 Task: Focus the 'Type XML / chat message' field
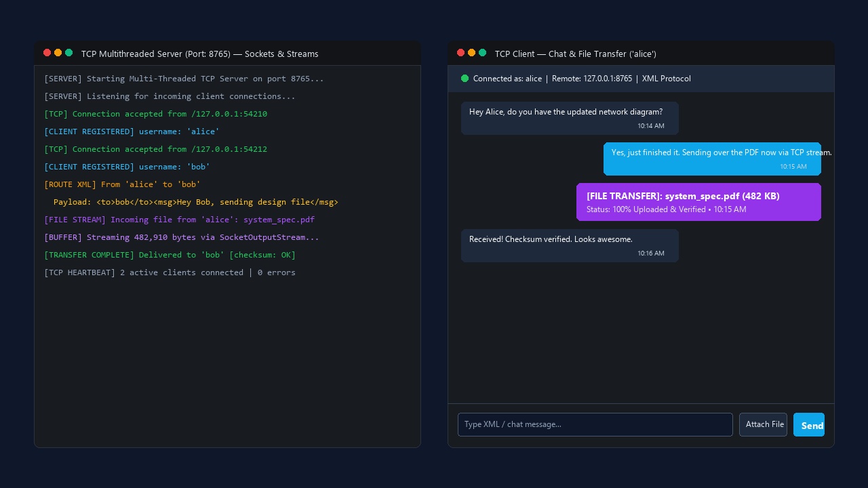(595, 425)
